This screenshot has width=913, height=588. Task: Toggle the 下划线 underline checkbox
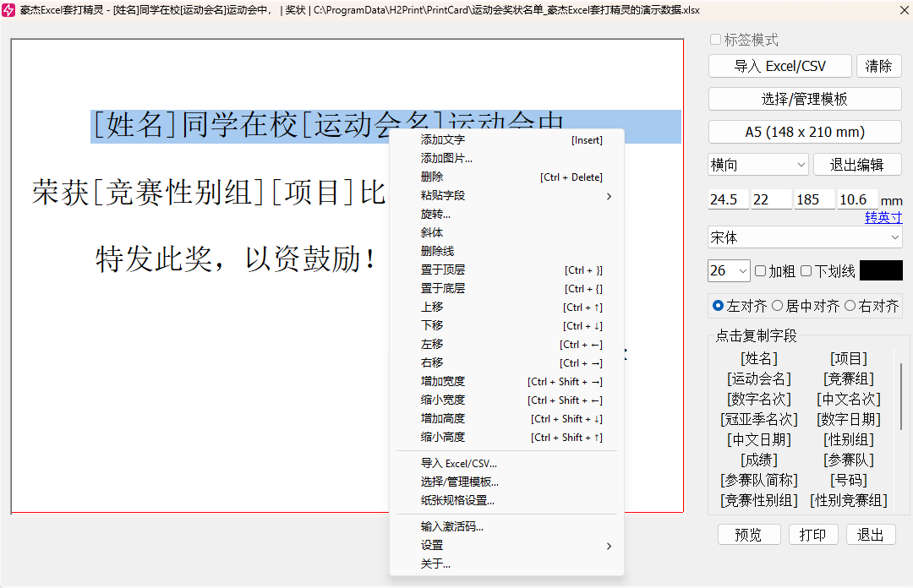coord(806,270)
